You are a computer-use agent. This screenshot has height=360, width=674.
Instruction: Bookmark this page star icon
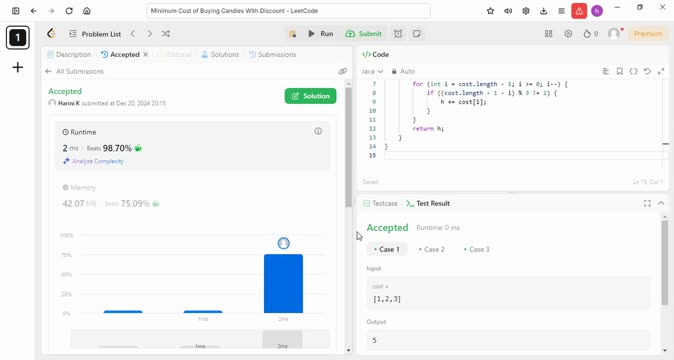click(490, 11)
